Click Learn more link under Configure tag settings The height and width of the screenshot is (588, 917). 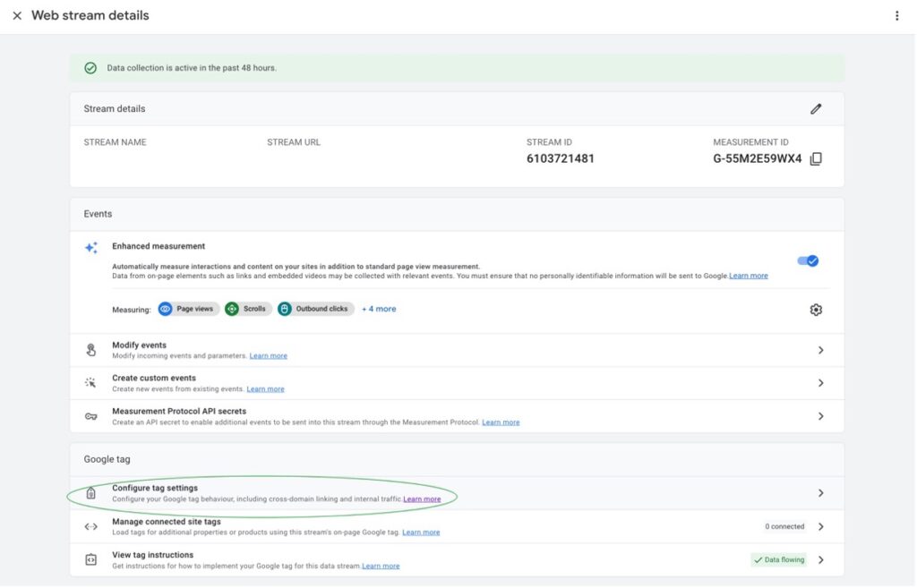(x=422, y=499)
